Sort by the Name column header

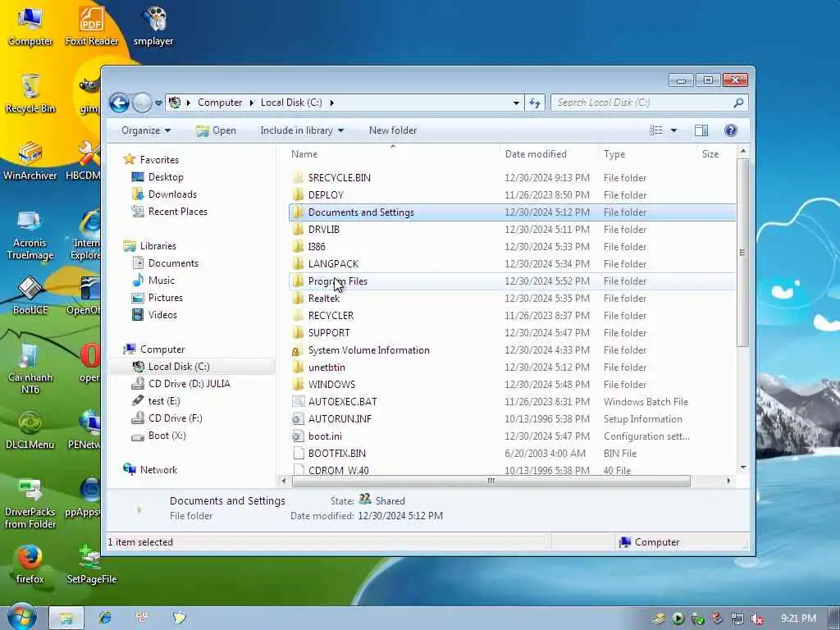click(393, 153)
